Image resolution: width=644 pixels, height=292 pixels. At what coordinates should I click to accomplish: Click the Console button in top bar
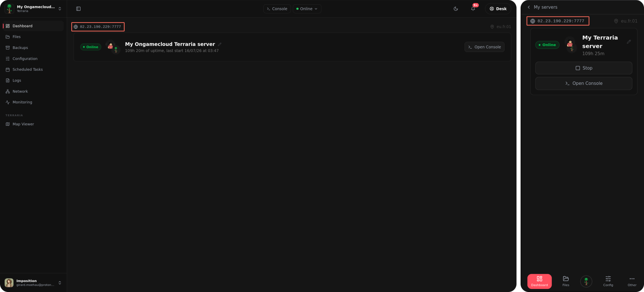click(x=277, y=9)
